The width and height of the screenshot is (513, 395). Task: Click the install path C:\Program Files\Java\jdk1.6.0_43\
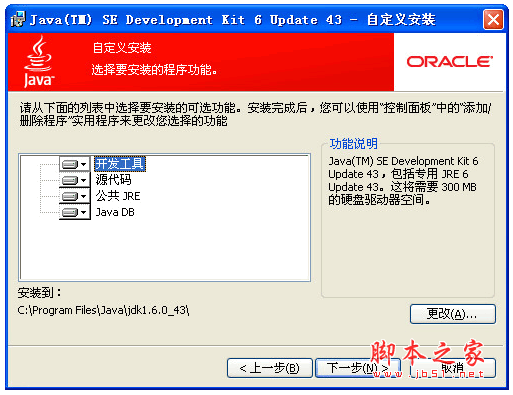(103, 311)
